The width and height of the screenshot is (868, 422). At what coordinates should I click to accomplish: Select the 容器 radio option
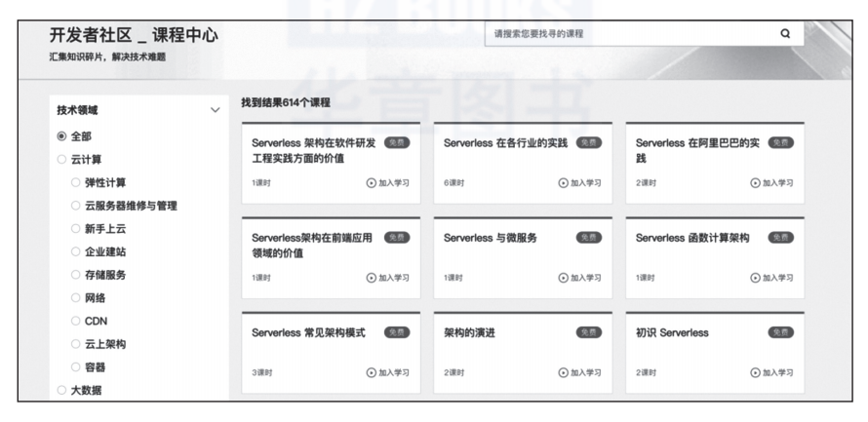pyautogui.click(x=76, y=366)
